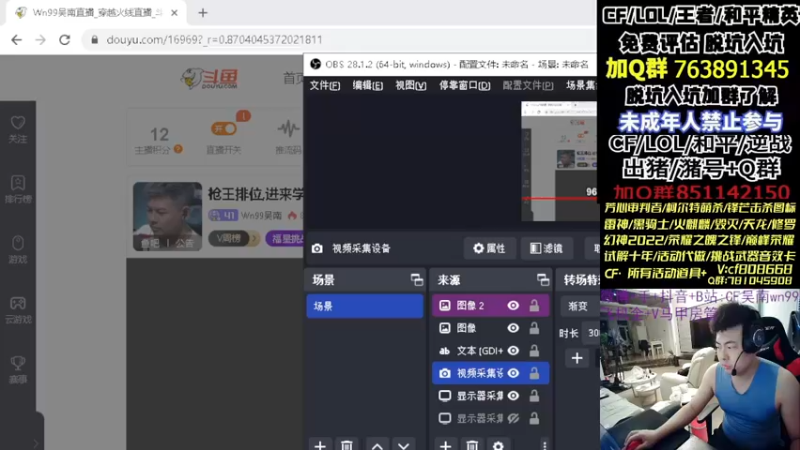Close the Wn99 browser tab
The image size is (800, 450).
pos(174,13)
